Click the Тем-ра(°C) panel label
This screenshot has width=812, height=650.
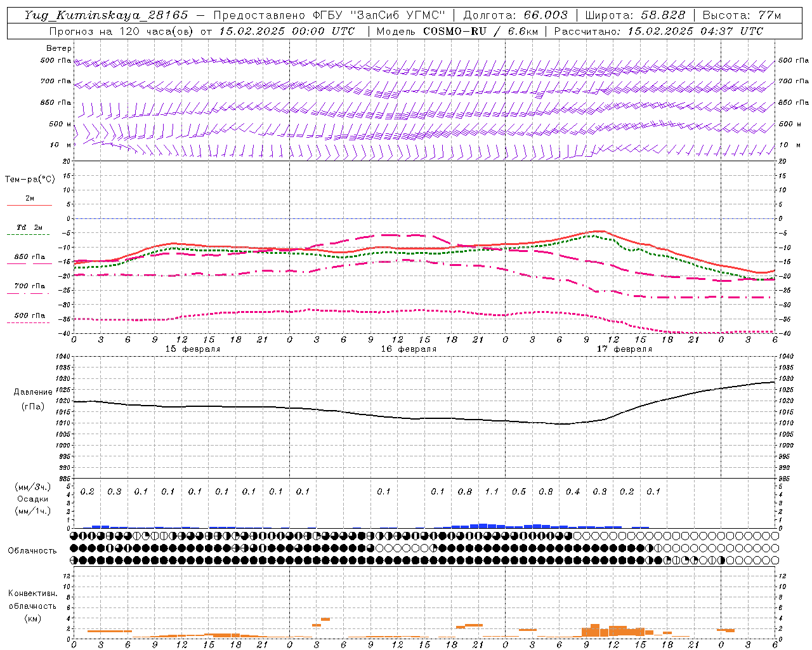tap(30, 179)
